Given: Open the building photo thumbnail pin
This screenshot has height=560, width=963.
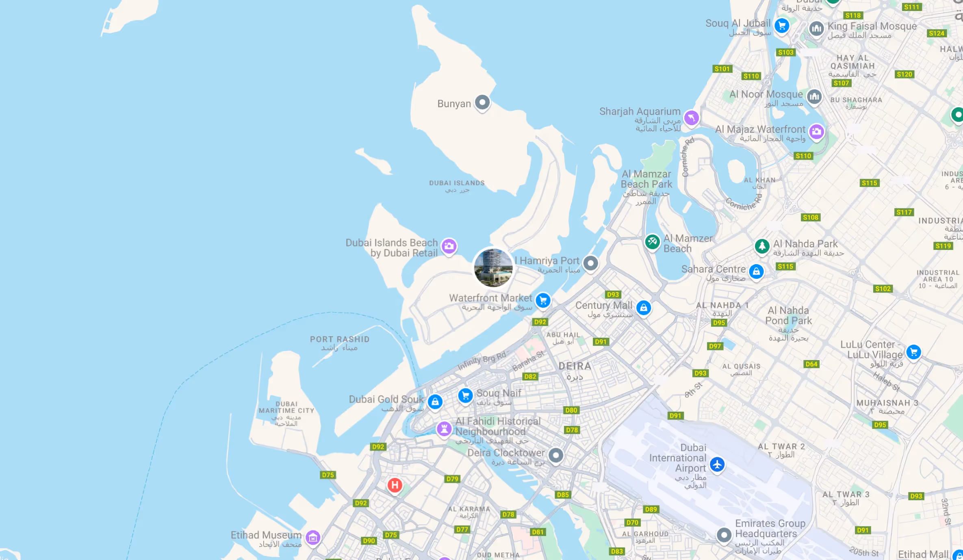Looking at the screenshot, I should (x=493, y=268).
